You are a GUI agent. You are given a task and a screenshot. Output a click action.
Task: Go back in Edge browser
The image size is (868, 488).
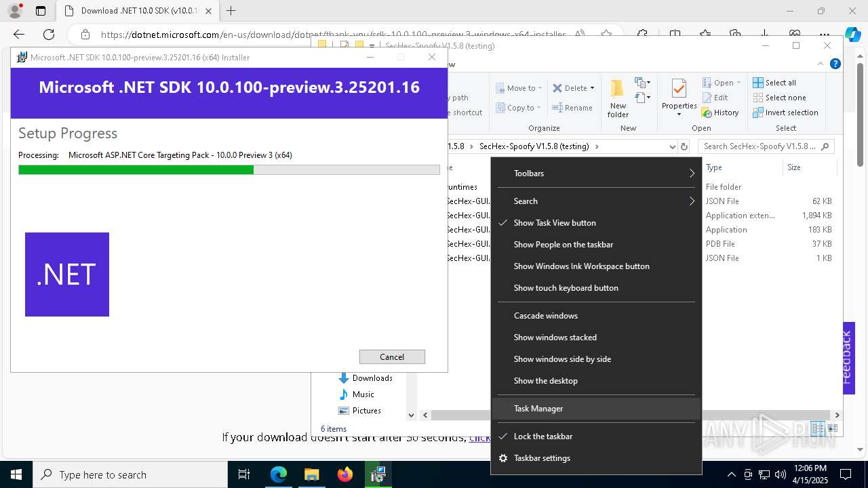pyautogui.click(x=19, y=35)
